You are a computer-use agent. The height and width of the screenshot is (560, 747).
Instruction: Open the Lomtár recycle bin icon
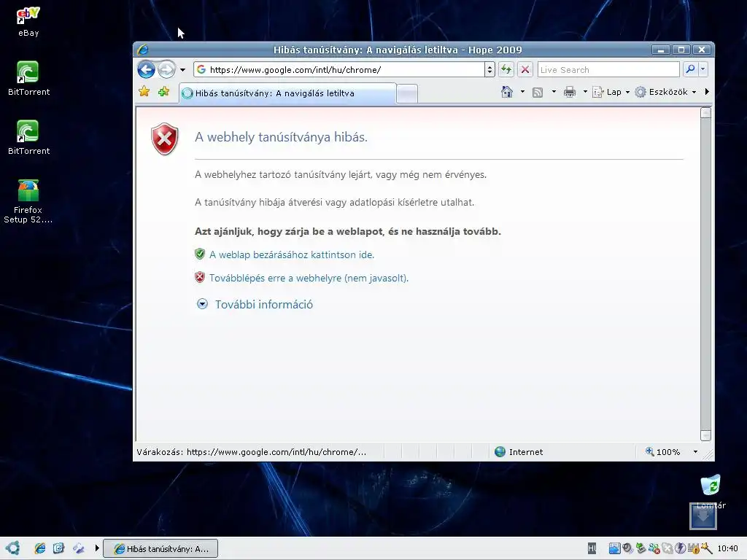click(x=711, y=491)
